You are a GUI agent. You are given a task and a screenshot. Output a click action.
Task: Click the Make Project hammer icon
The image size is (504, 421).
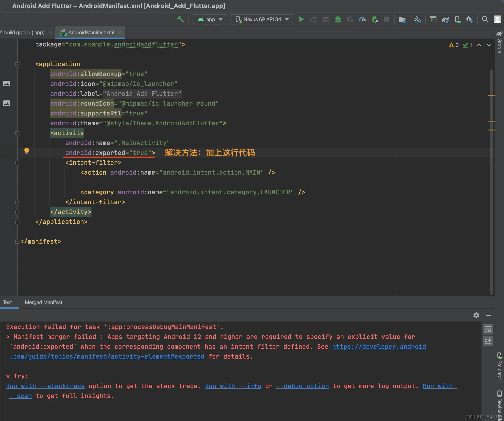click(180, 19)
